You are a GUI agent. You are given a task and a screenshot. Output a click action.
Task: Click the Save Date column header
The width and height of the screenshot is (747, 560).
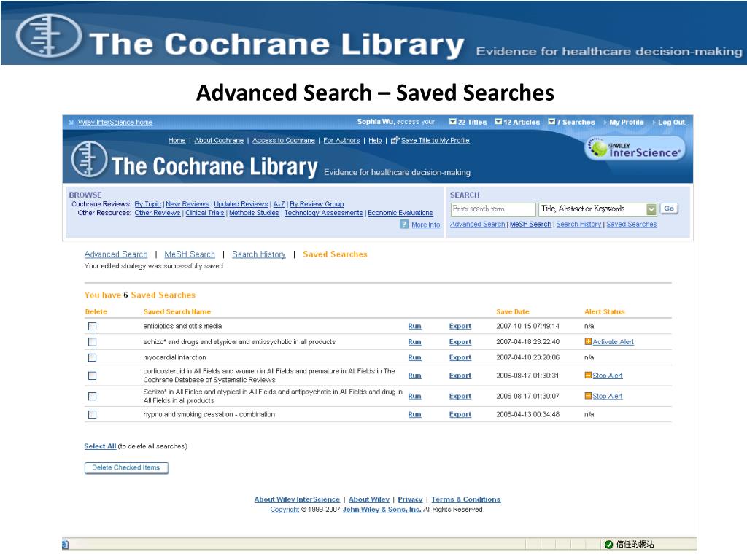[513, 311]
